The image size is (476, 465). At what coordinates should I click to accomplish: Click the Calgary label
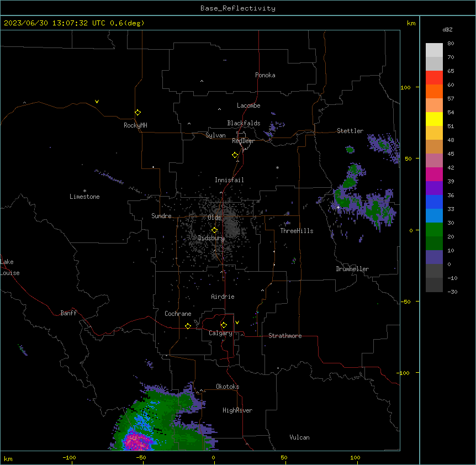(x=220, y=333)
